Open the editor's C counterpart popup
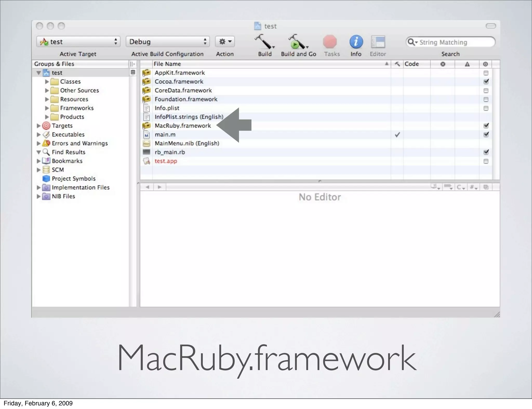Viewport: 532px width, 409px height. pyautogui.click(x=461, y=187)
